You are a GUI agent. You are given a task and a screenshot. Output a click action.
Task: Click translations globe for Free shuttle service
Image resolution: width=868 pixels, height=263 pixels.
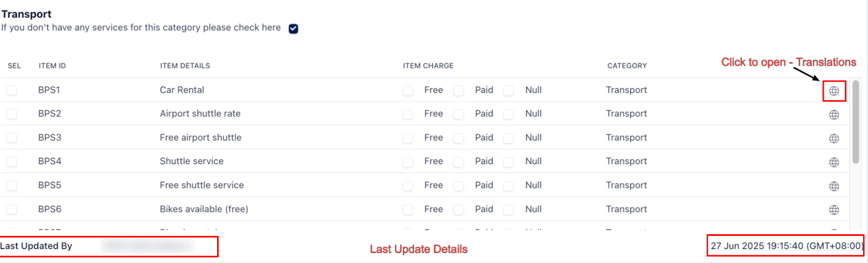[834, 186]
